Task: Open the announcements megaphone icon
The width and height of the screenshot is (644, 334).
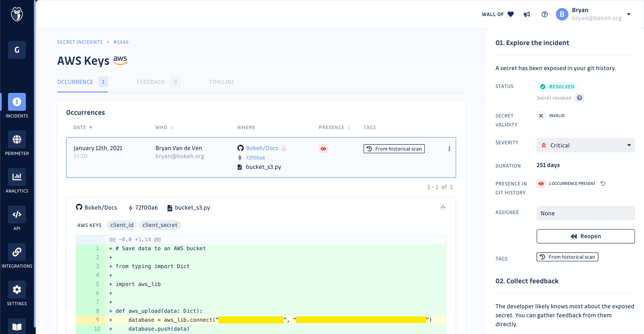Action: click(x=527, y=14)
